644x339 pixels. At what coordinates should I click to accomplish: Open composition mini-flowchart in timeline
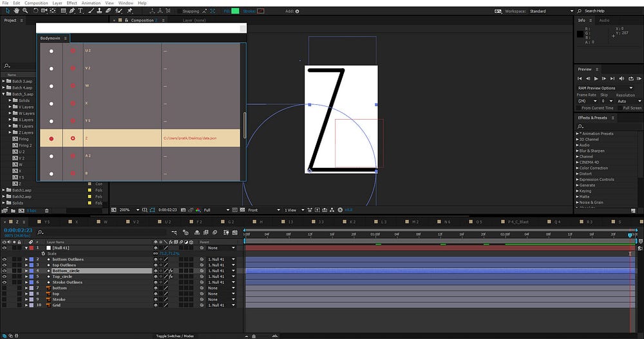pos(175,232)
